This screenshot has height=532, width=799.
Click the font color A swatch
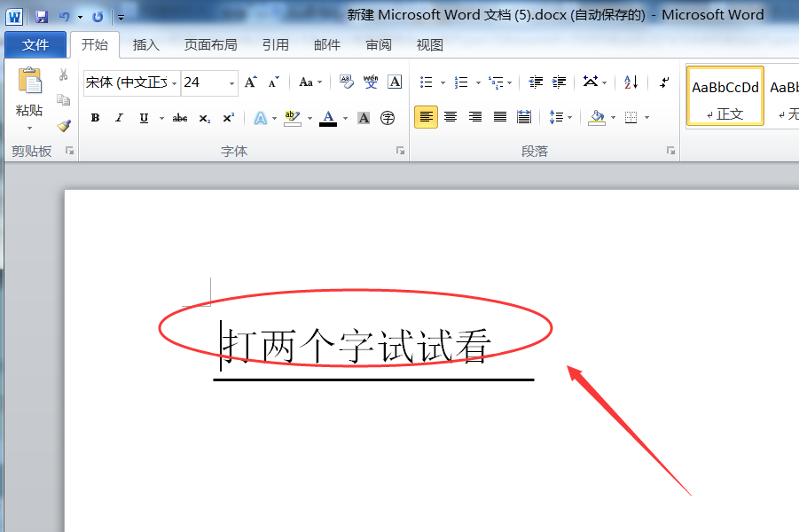tap(328, 118)
